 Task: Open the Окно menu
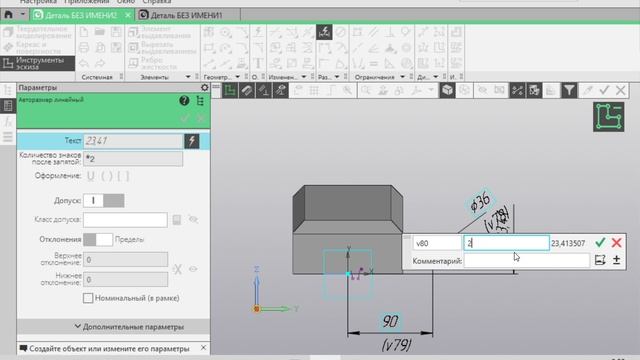click(126, 2)
